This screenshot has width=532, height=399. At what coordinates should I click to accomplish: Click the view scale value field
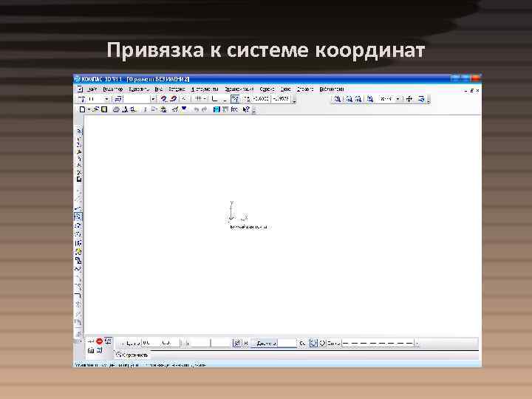pyautogui.click(x=386, y=99)
